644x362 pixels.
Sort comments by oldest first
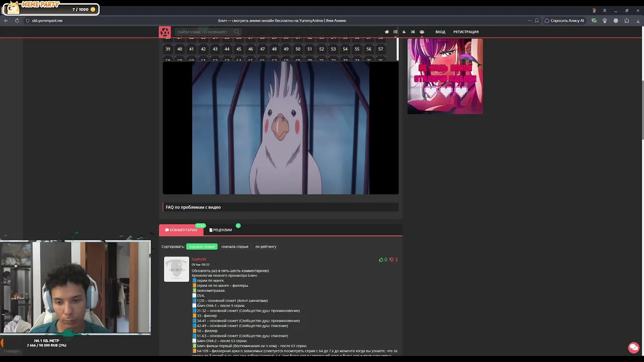click(235, 246)
